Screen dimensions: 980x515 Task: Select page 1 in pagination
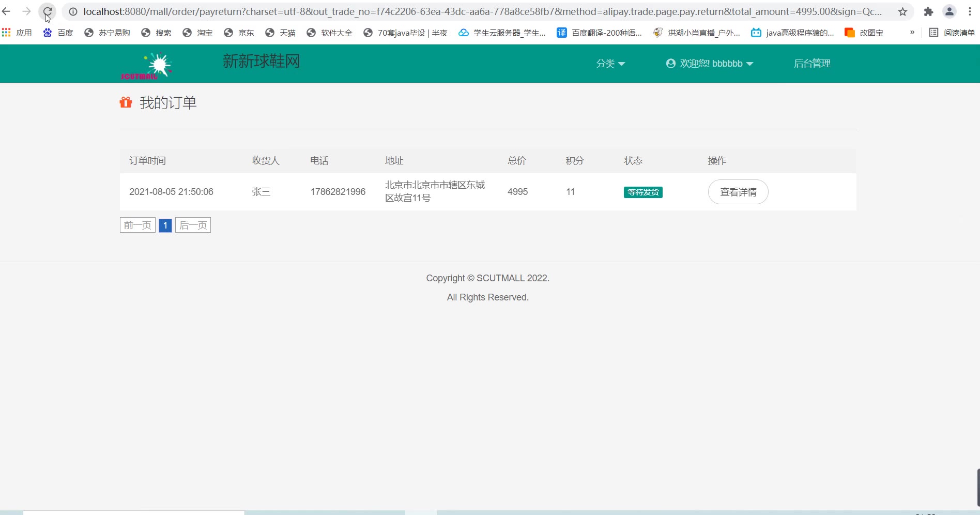coord(165,225)
